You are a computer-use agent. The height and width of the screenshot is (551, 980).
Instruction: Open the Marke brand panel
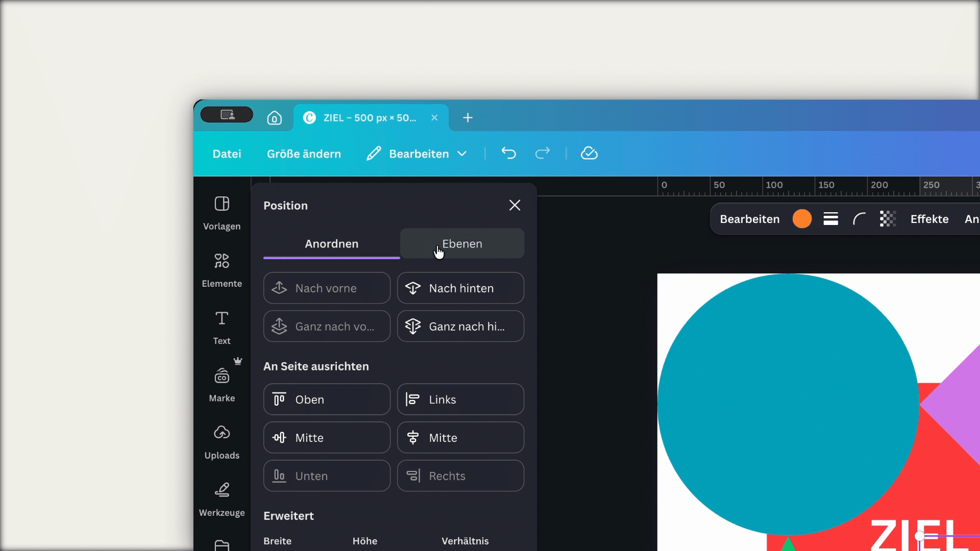pyautogui.click(x=222, y=385)
